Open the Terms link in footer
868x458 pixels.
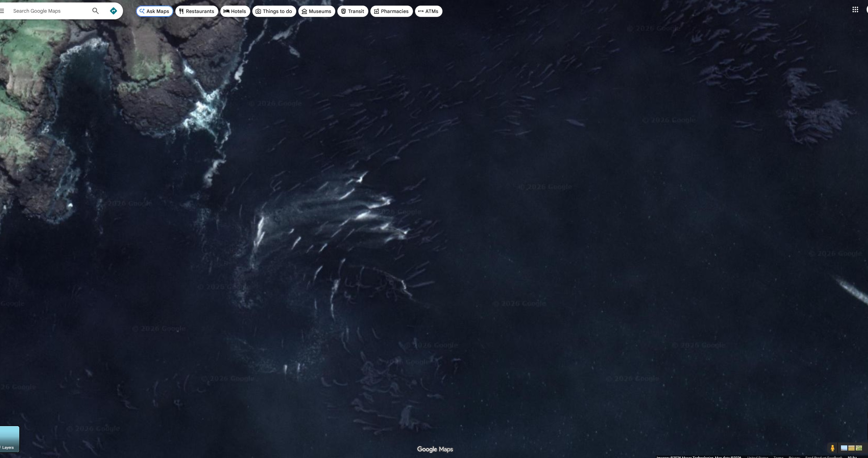click(778, 457)
